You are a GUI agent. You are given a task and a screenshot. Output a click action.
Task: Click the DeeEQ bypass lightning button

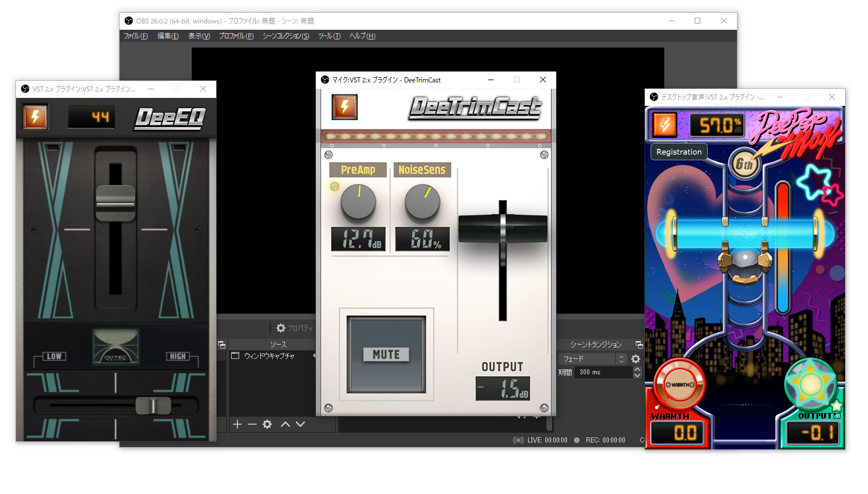[35, 117]
